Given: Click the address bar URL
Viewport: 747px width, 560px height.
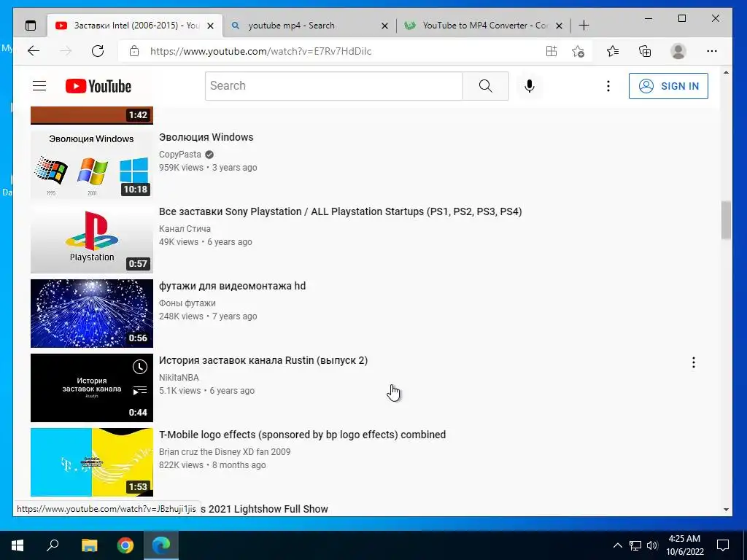Looking at the screenshot, I should [x=260, y=52].
